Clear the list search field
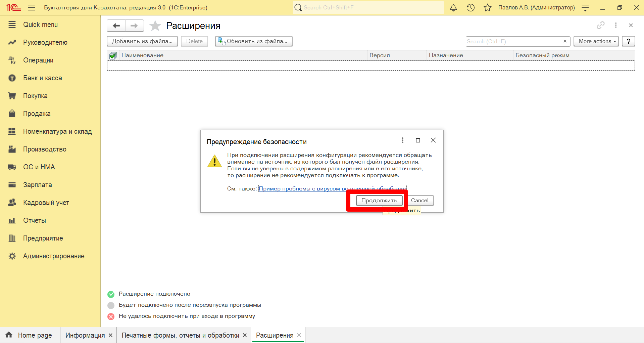 click(x=565, y=41)
